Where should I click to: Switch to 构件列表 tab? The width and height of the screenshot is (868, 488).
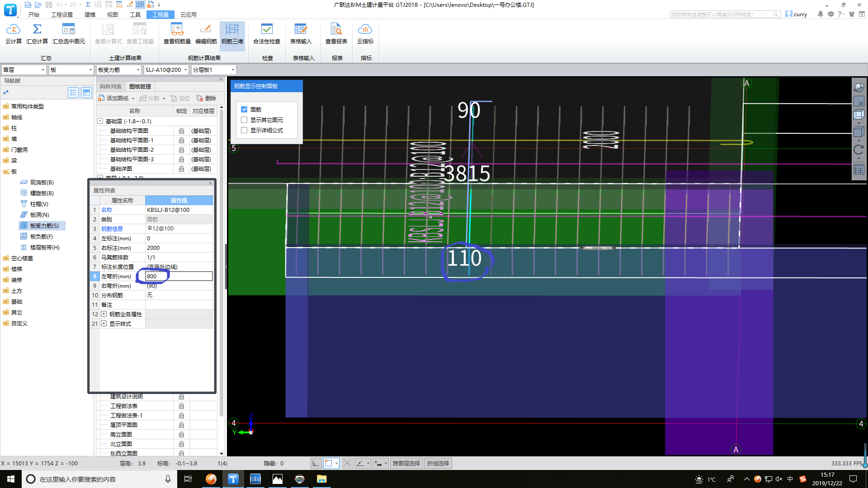click(x=111, y=86)
